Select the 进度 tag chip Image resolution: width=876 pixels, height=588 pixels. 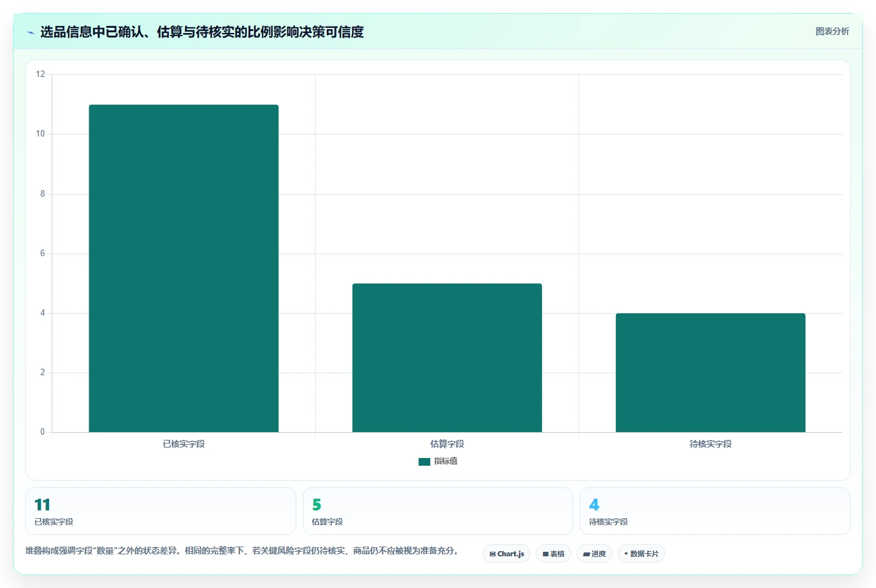tap(595, 554)
